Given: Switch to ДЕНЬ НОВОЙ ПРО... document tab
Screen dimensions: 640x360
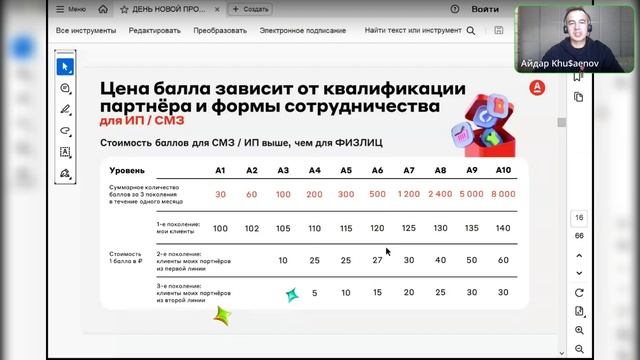Looking at the screenshot, I should 169,9.
